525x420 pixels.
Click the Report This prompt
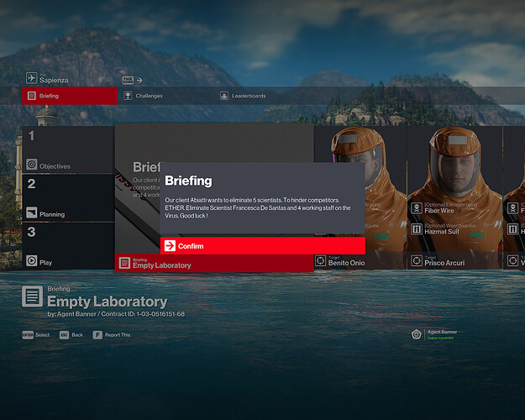112,335
